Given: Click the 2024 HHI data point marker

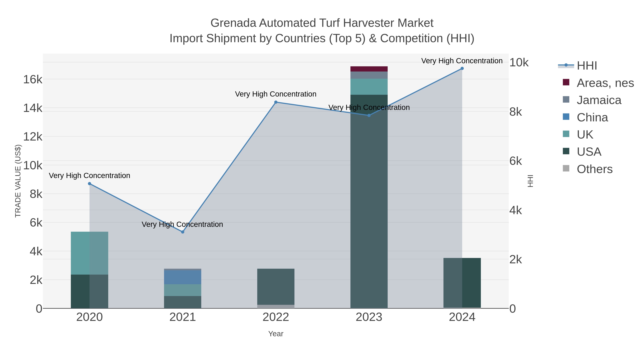Looking at the screenshot, I should (462, 68).
